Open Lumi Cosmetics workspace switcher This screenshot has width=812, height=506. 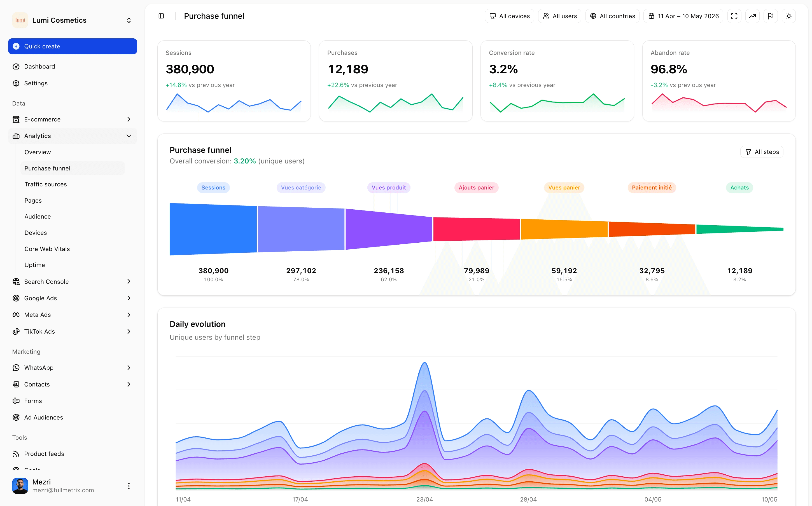coord(73,20)
